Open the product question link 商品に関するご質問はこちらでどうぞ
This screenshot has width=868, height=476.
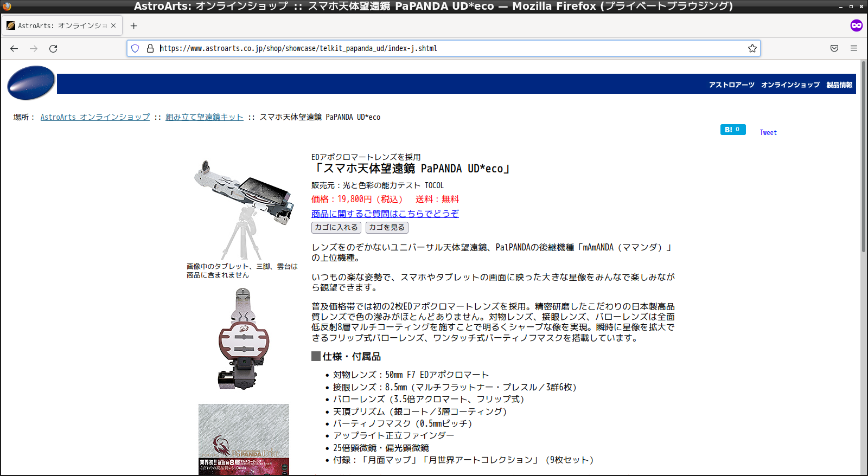tap(385, 214)
